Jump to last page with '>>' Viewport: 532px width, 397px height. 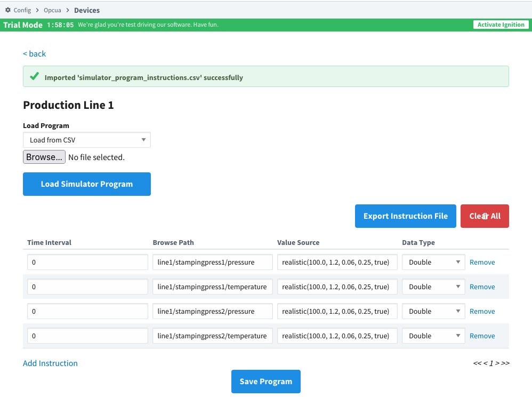pyautogui.click(x=505, y=363)
